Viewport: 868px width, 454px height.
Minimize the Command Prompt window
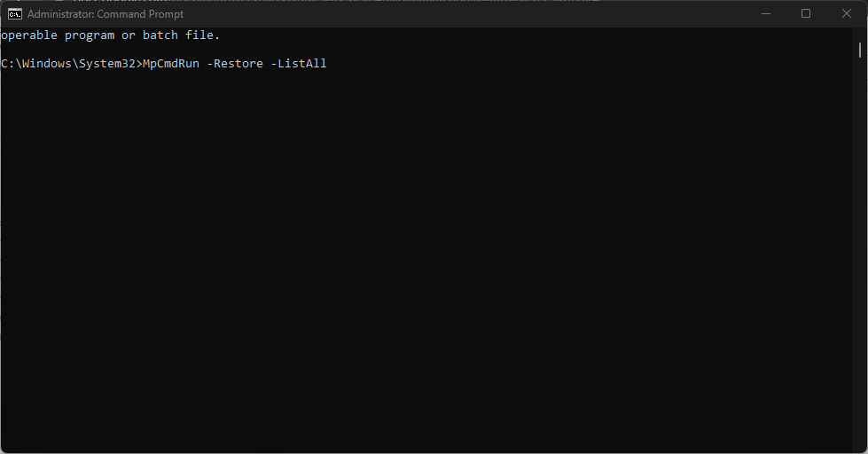point(765,13)
